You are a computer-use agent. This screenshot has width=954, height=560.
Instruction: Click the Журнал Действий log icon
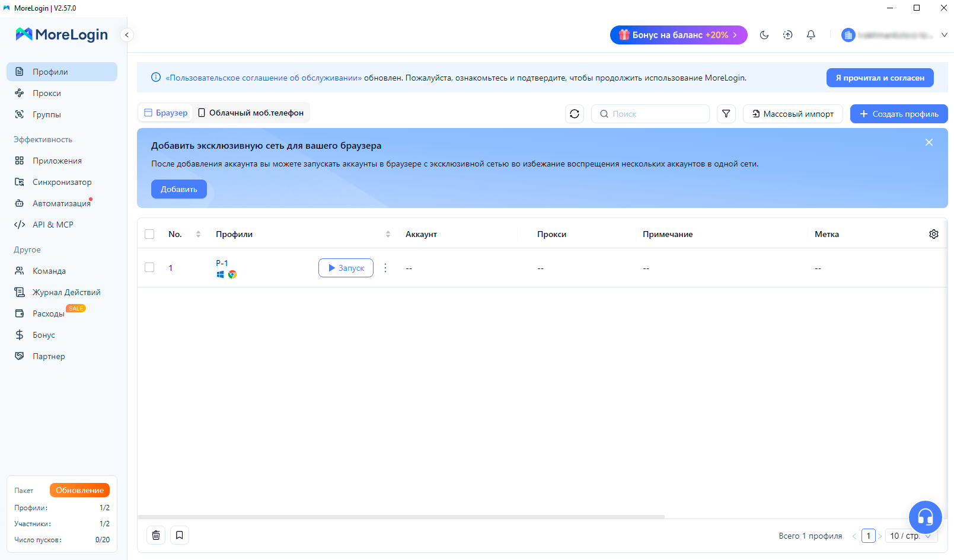click(x=20, y=292)
